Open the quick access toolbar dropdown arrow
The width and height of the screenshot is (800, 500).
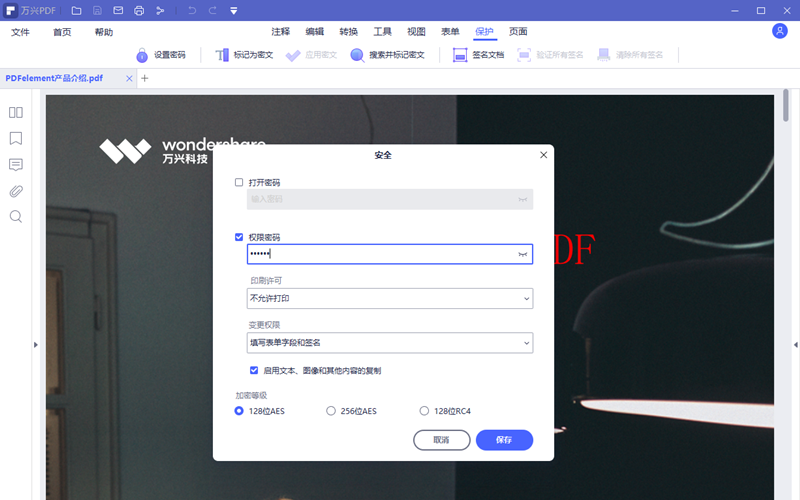tap(233, 10)
